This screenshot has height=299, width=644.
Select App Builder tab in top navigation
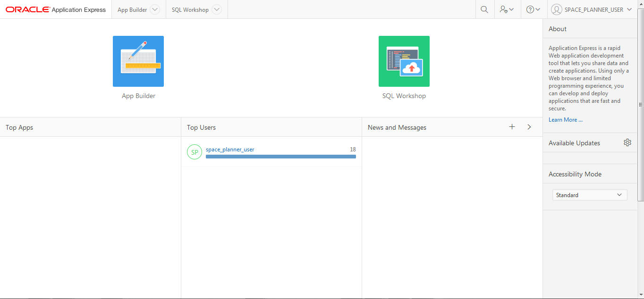pyautogui.click(x=132, y=9)
